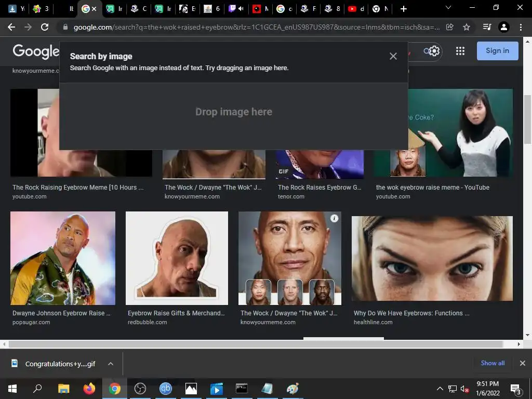
Task: Click the healthline.com source text
Action: pyautogui.click(x=373, y=322)
